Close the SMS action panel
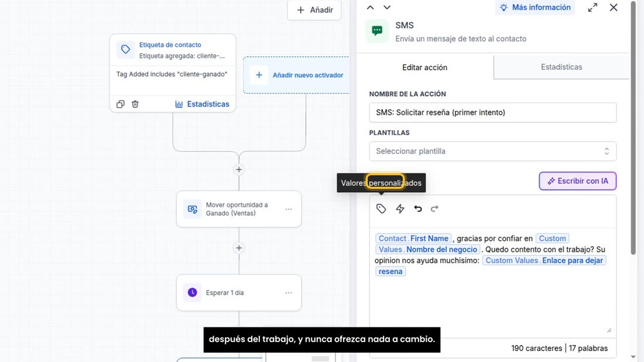This screenshot has width=644, height=362. (614, 8)
